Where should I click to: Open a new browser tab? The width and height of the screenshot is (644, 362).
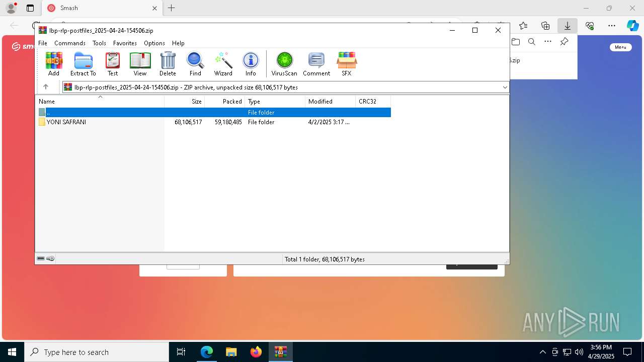click(x=172, y=8)
